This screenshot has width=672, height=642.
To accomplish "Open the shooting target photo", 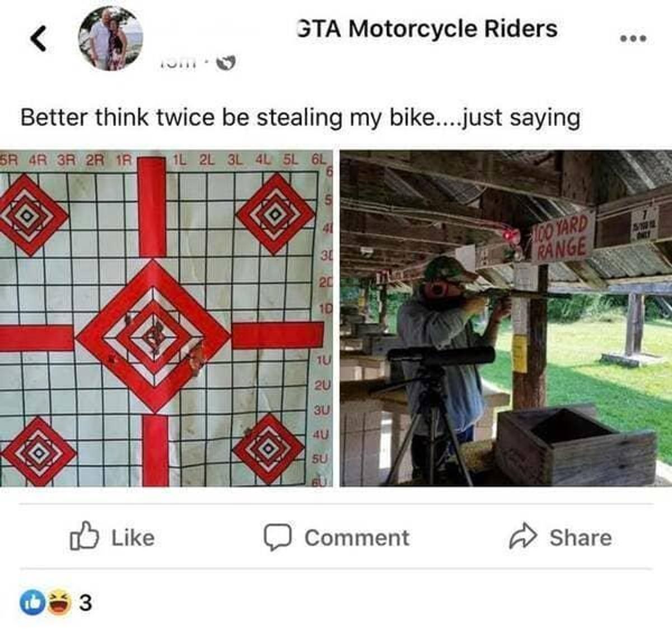I will (167, 318).
